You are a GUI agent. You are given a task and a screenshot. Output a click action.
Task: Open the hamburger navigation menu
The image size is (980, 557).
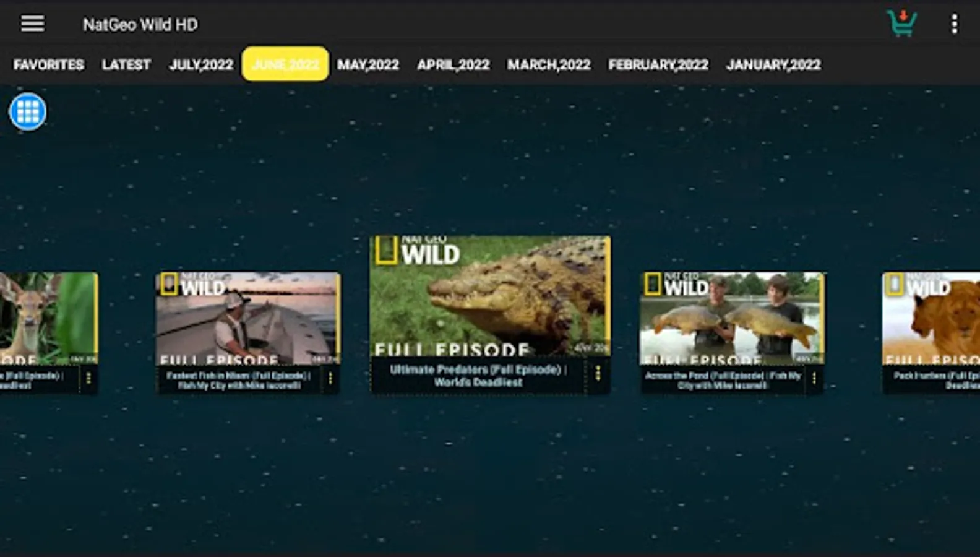32,24
